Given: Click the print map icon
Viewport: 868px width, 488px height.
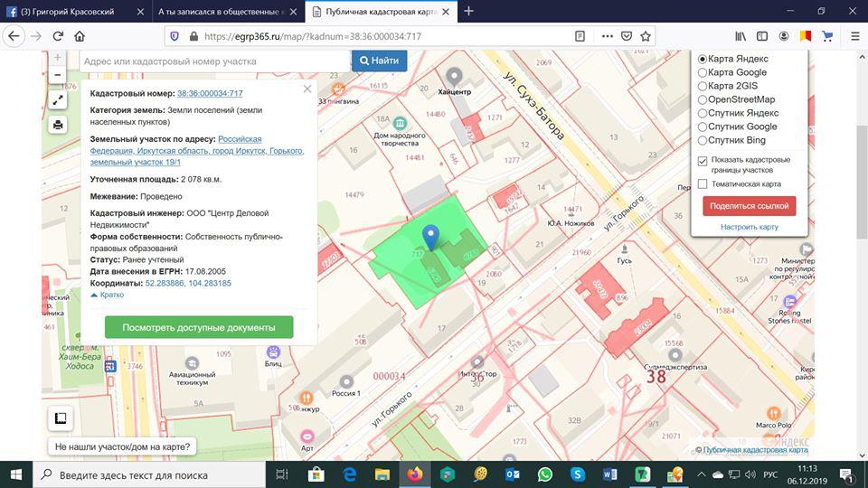Looking at the screenshot, I should click(x=58, y=125).
